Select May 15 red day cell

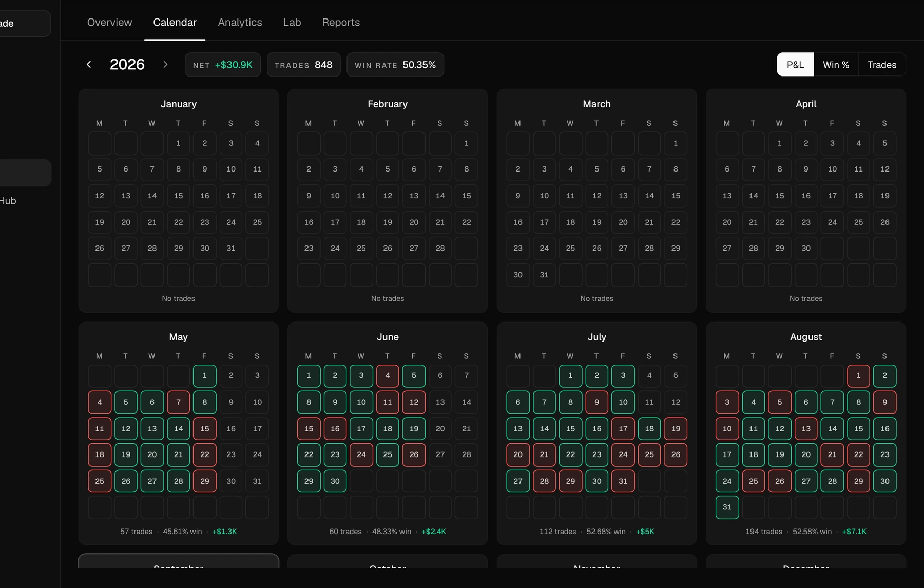click(204, 429)
